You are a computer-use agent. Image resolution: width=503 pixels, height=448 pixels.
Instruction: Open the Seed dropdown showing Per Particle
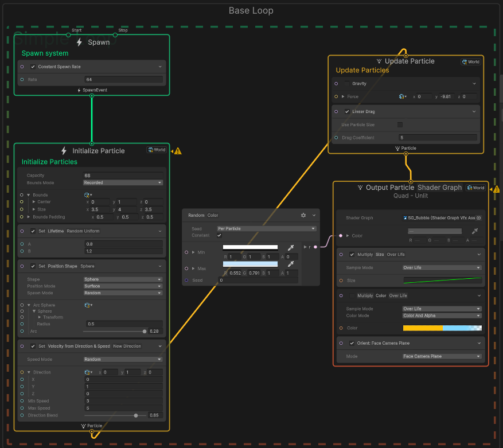tap(266, 228)
